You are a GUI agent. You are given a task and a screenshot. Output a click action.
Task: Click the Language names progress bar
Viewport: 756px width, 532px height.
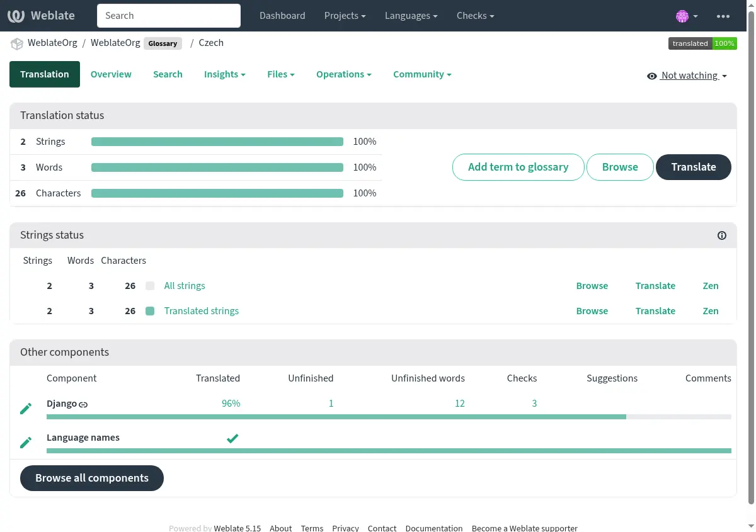tap(389, 451)
